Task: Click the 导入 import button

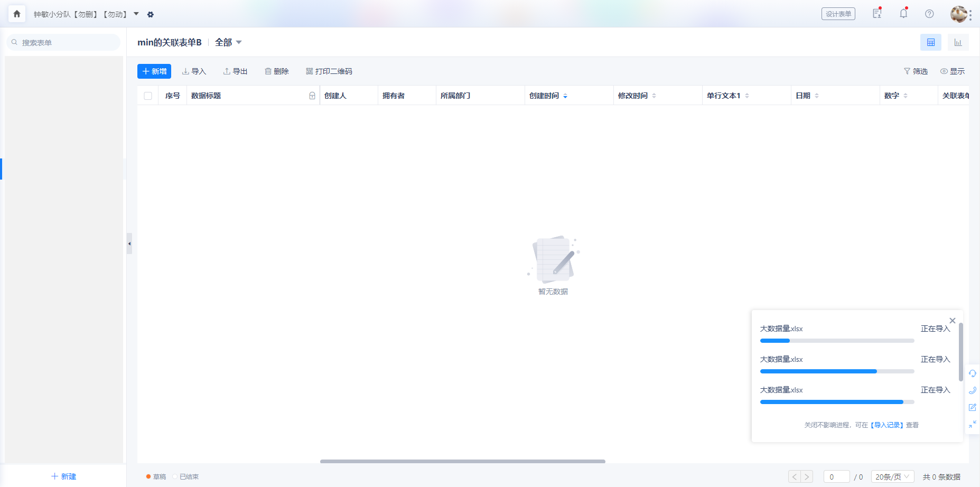Action: pyautogui.click(x=194, y=71)
